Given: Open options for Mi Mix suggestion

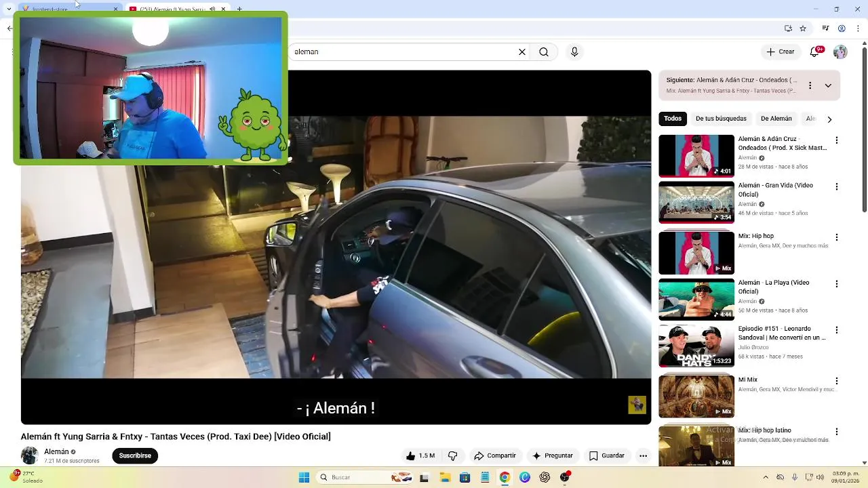Looking at the screenshot, I should [x=836, y=381].
